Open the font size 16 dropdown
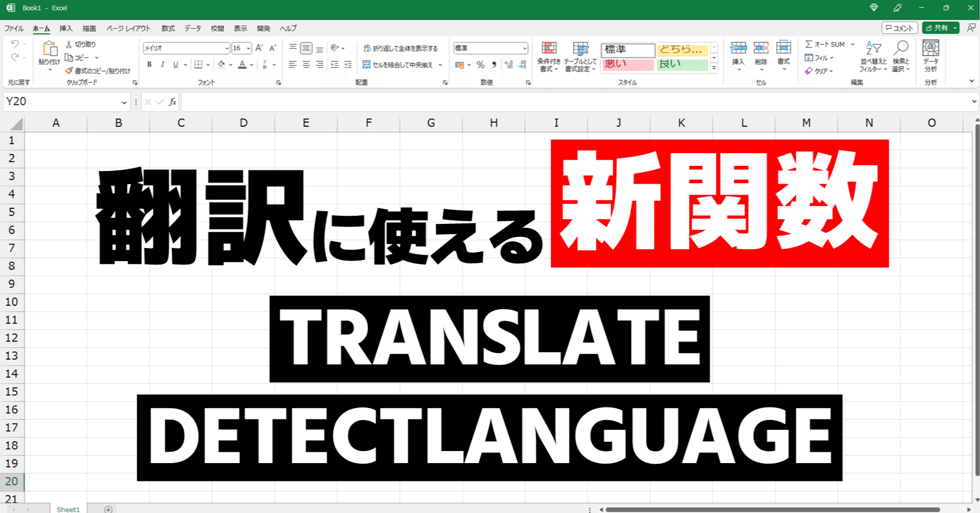Screen dimensions: 980x513 (x=249, y=48)
